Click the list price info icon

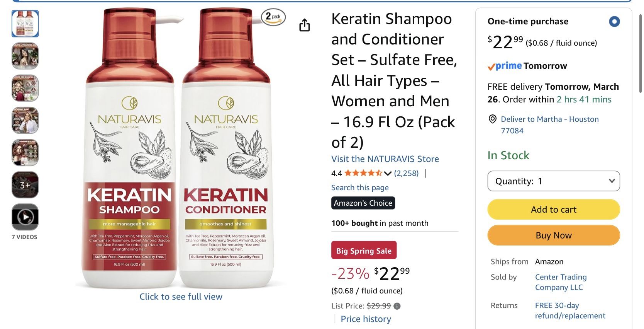pyautogui.click(x=397, y=306)
